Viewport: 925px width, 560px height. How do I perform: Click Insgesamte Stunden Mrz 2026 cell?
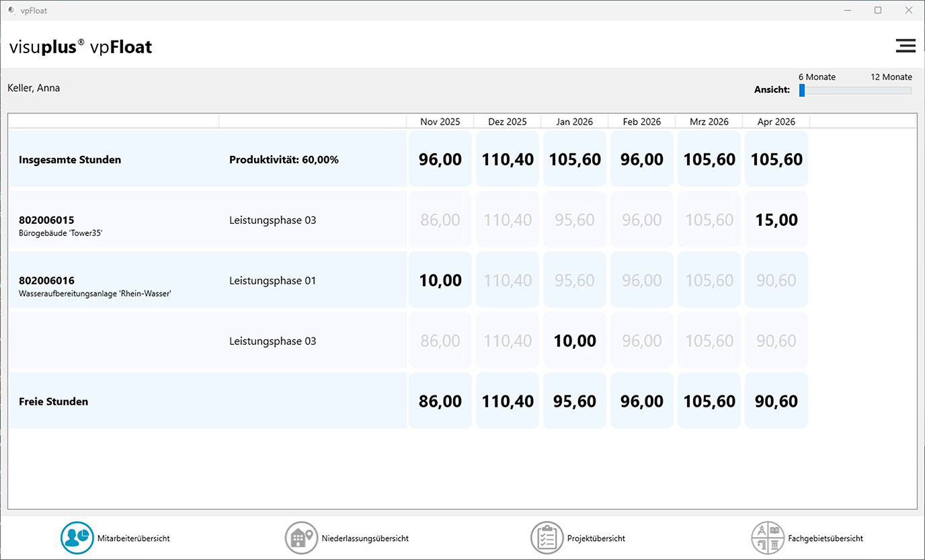click(x=709, y=159)
